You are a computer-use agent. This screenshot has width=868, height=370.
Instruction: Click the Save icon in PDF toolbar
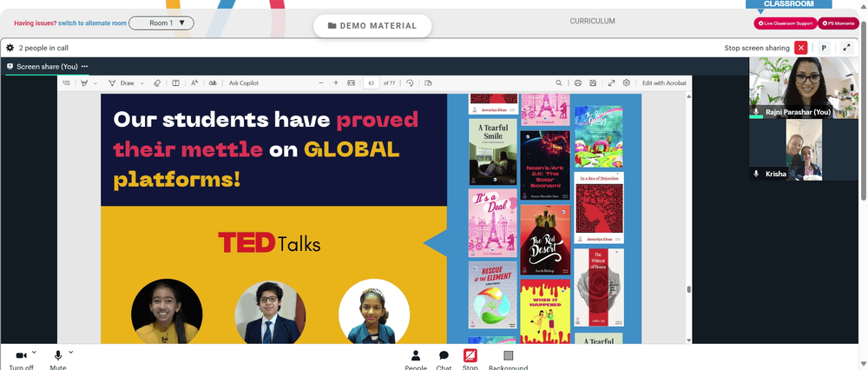click(x=593, y=83)
